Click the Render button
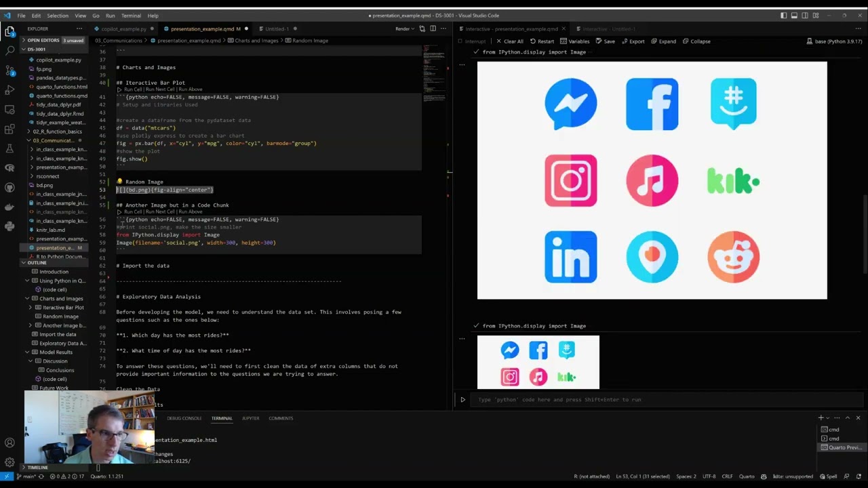Screen dimensions: 868x488 402,28
